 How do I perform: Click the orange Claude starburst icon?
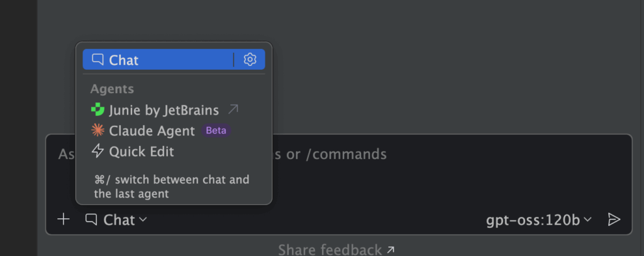coord(97,131)
